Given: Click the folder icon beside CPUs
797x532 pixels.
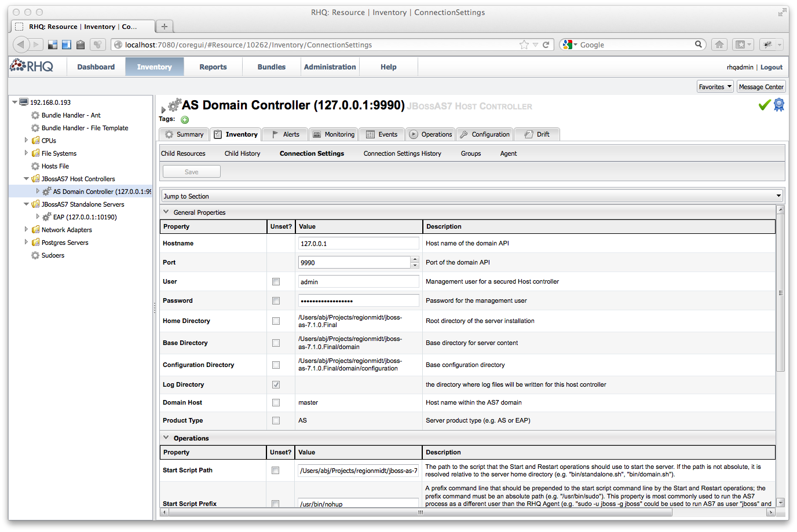Looking at the screenshot, I should (35, 141).
